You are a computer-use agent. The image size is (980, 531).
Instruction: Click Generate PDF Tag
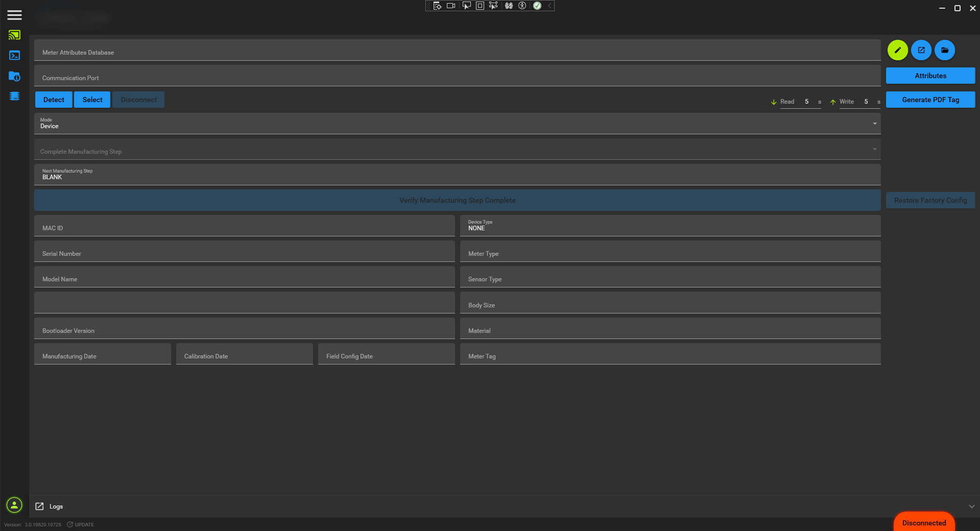(x=930, y=100)
